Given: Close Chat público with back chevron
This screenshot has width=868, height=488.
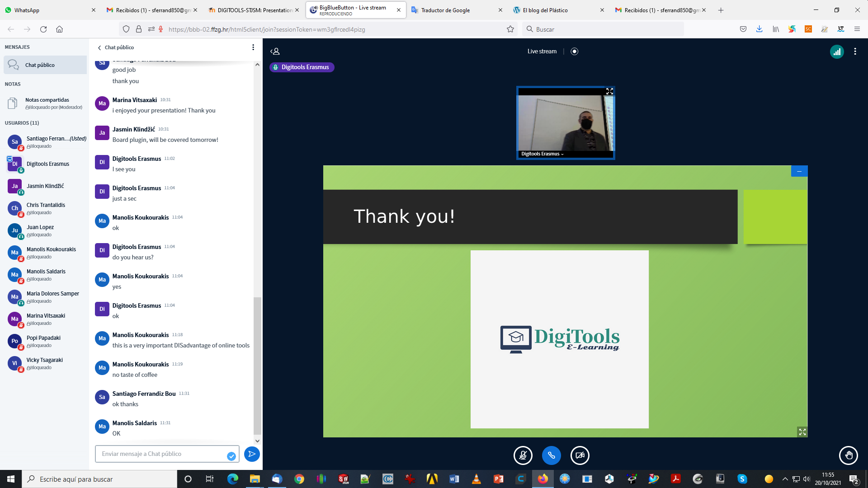Looking at the screenshot, I should click(99, 47).
